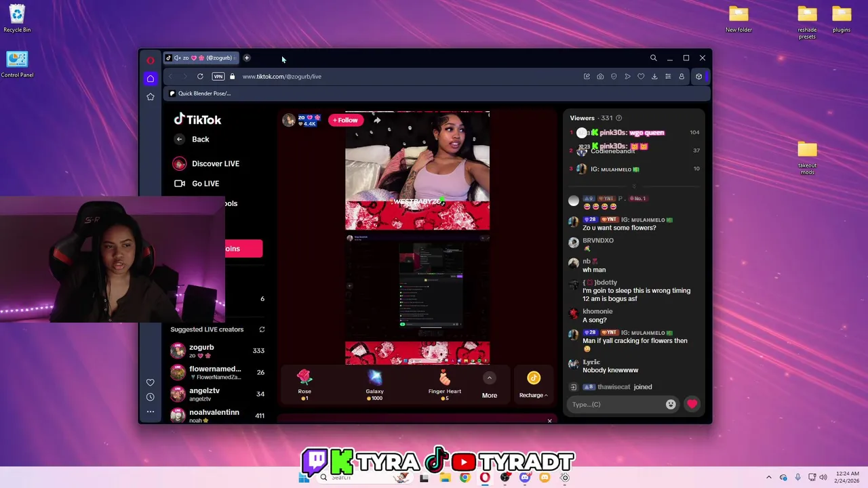This screenshot has width=868, height=488.
Task: Click the site padlock security icon
Action: pyautogui.click(x=233, y=77)
